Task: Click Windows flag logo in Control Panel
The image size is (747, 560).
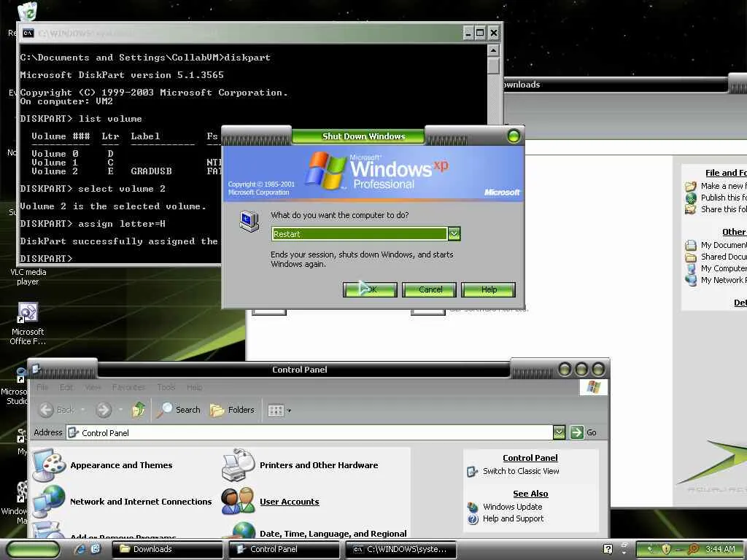Action: [594, 387]
